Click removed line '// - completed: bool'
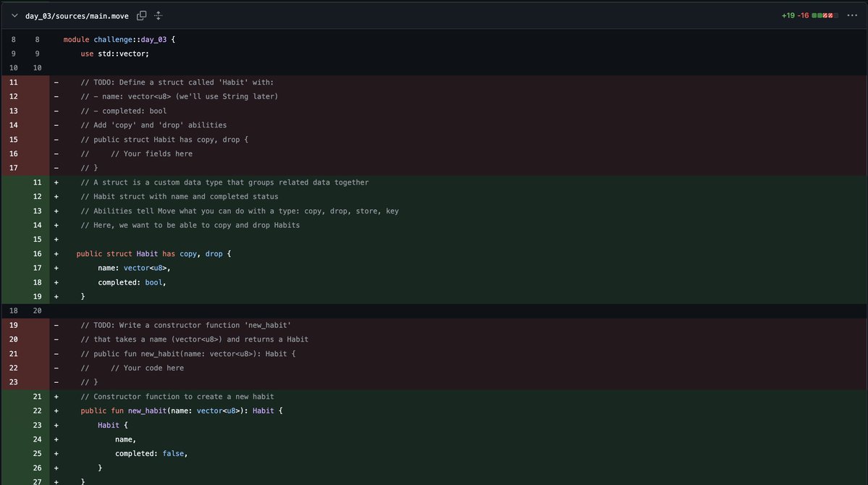This screenshot has width=868, height=485. pos(124,111)
